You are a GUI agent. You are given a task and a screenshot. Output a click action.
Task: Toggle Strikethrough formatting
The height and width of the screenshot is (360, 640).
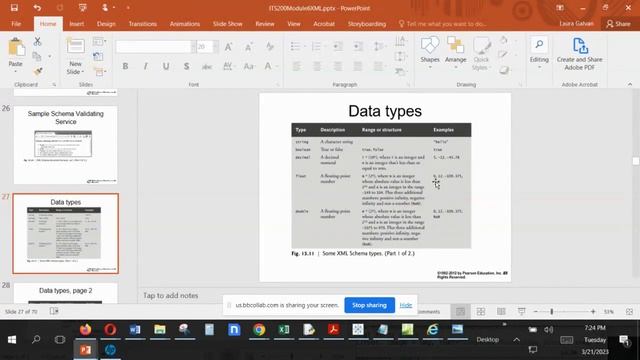pos(207,66)
